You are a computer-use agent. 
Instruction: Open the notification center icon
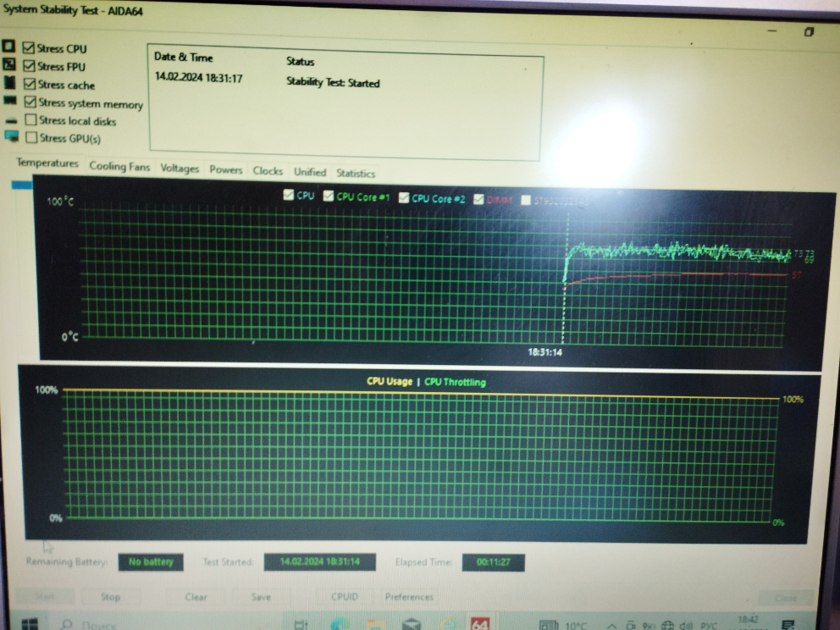(787, 625)
